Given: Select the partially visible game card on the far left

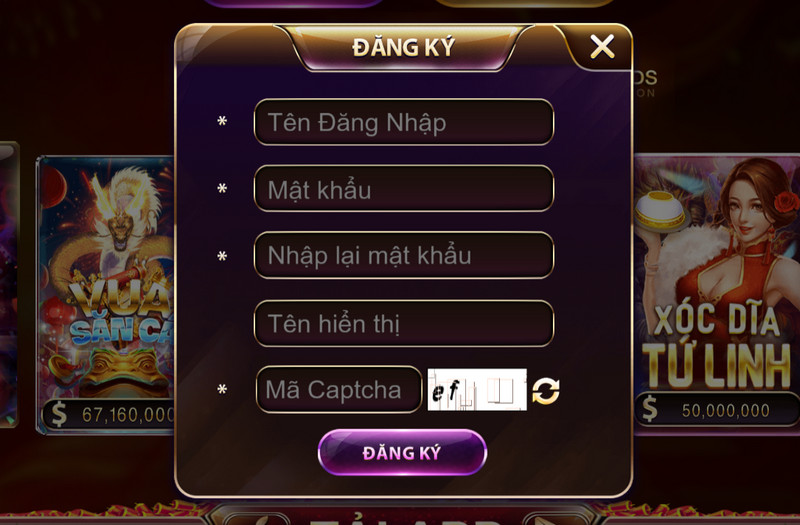Looking at the screenshot, I should (9, 284).
